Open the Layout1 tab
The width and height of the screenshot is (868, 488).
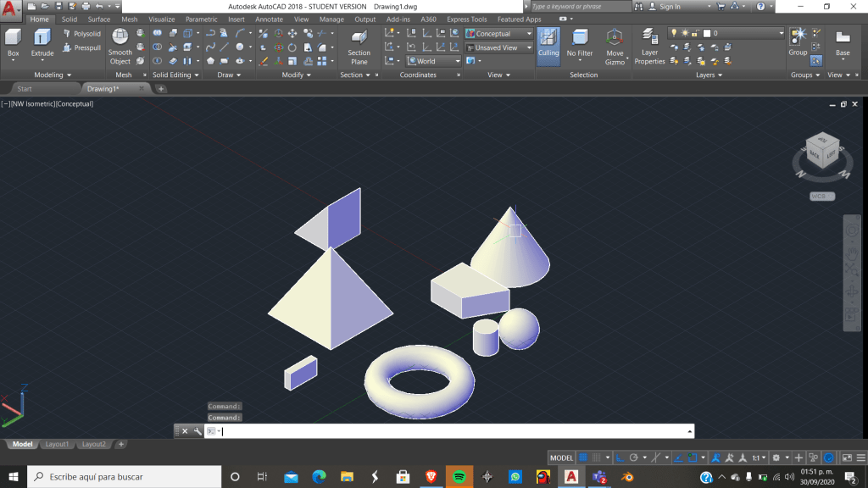point(57,444)
